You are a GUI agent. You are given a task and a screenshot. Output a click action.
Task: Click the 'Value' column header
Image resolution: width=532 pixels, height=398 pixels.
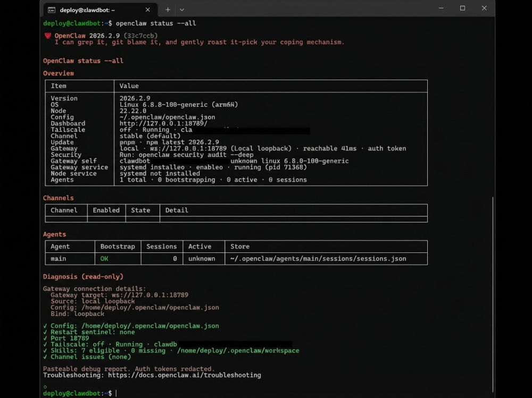click(x=129, y=86)
